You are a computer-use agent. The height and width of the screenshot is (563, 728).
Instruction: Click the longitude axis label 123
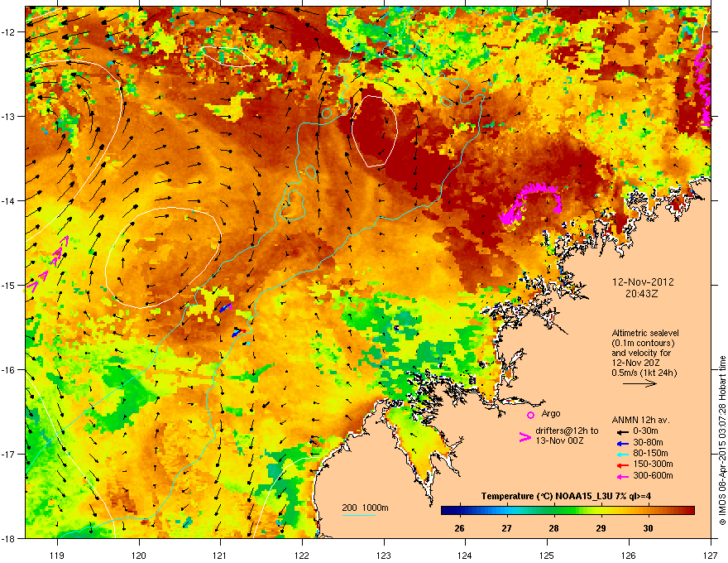coord(384,555)
